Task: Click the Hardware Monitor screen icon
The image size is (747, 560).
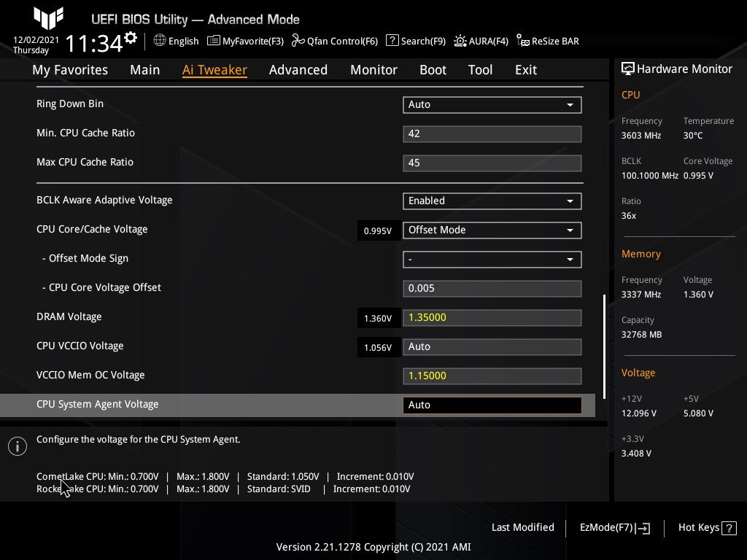Action: (628, 69)
